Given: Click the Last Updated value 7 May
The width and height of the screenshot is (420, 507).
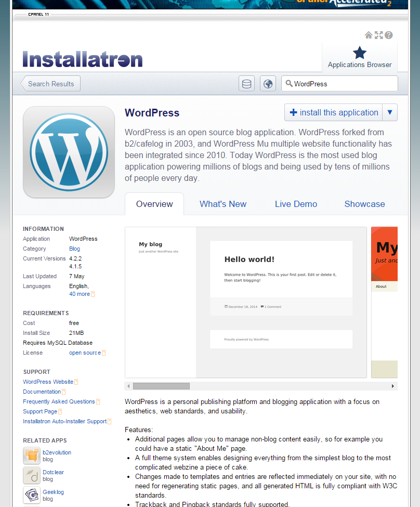Looking at the screenshot, I should (x=76, y=276).
